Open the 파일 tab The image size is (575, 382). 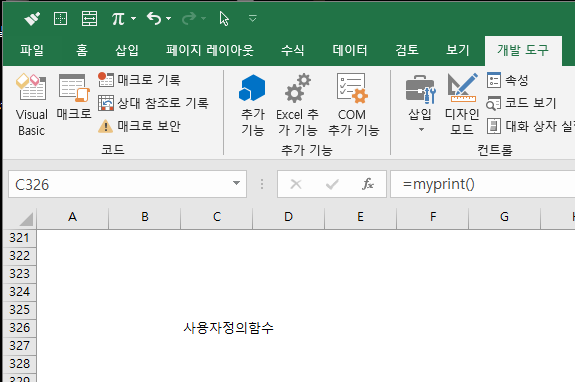[32, 50]
